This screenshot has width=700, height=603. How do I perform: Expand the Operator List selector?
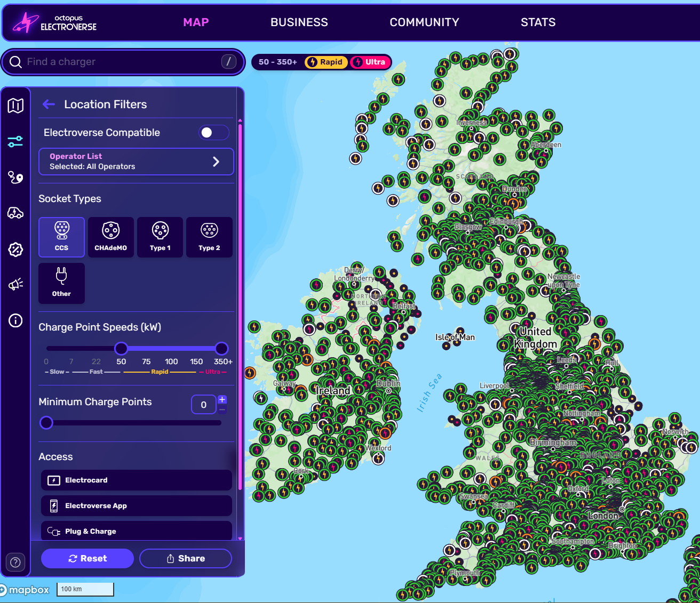136,162
